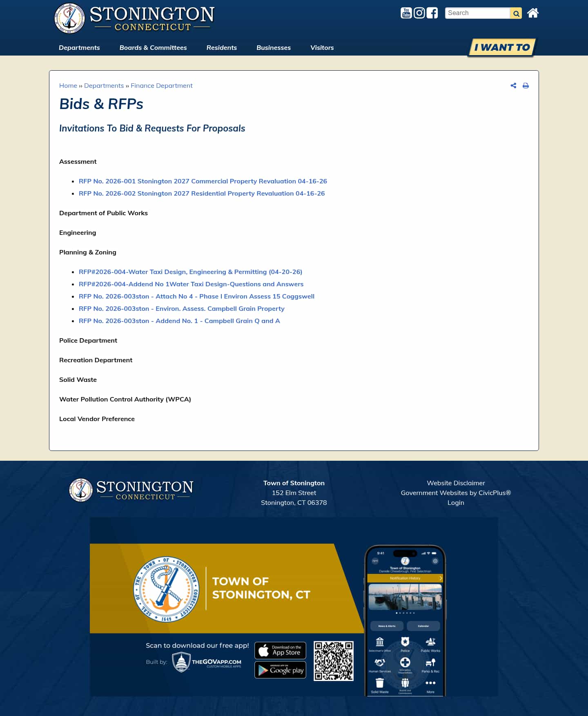Click the Solid Waste heading
588x716 pixels.
pos(78,379)
